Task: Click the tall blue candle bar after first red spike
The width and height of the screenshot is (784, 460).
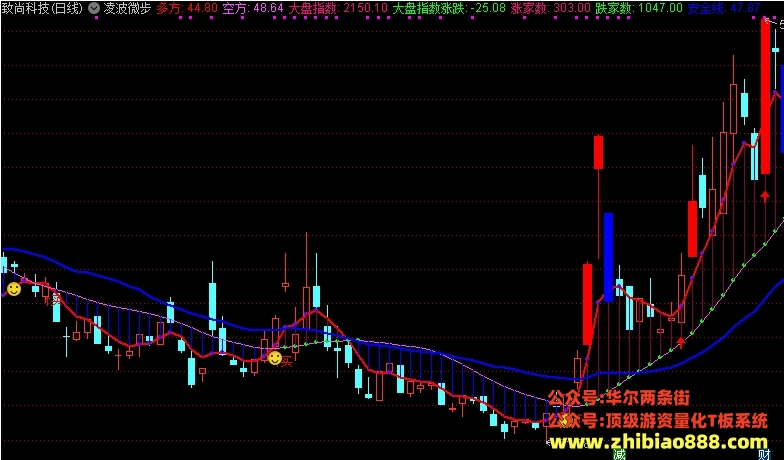Action: (x=608, y=257)
